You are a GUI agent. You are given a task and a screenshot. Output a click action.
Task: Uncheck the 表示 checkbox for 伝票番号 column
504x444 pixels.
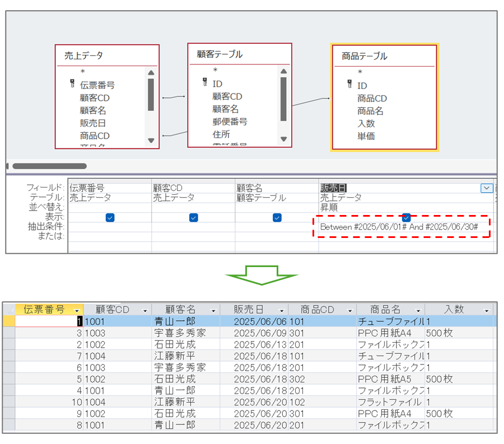[x=110, y=218]
